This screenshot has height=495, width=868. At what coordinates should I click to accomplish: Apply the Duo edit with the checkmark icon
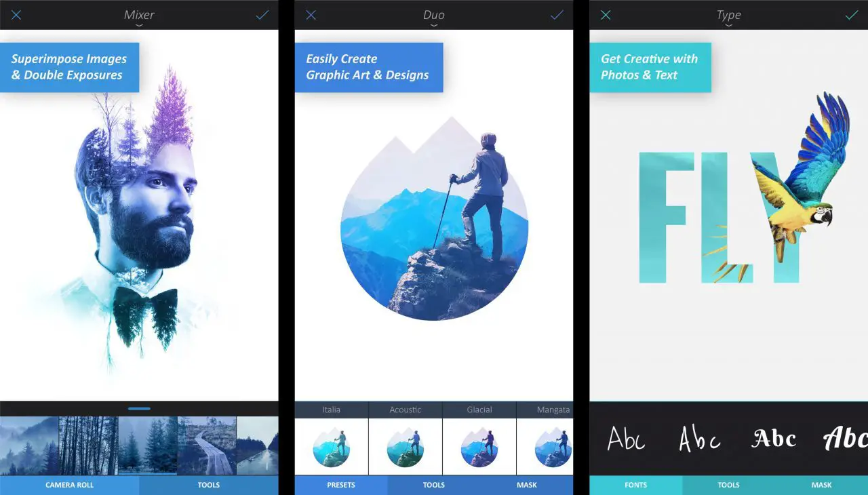click(x=557, y=15)
